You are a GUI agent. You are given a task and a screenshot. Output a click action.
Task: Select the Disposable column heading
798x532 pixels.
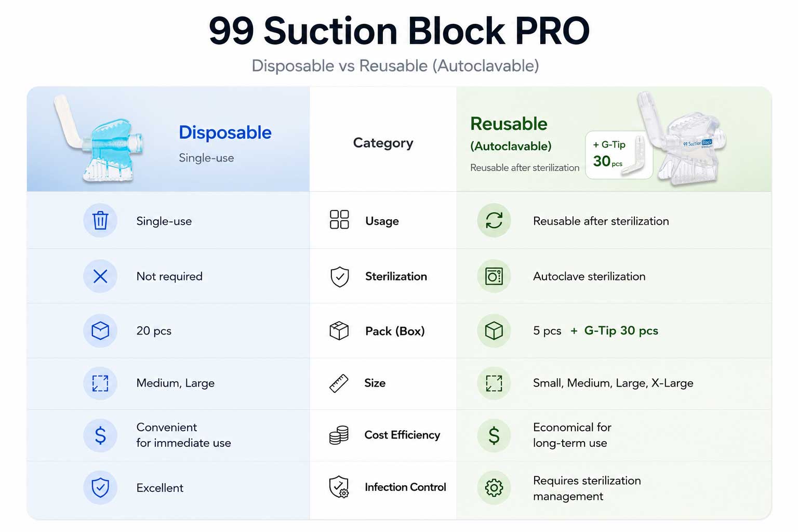225,132
